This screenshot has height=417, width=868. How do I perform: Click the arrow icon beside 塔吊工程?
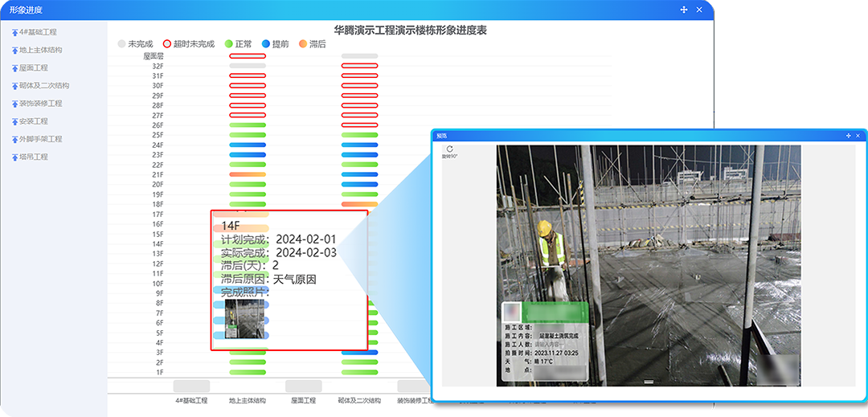[15, 157]
